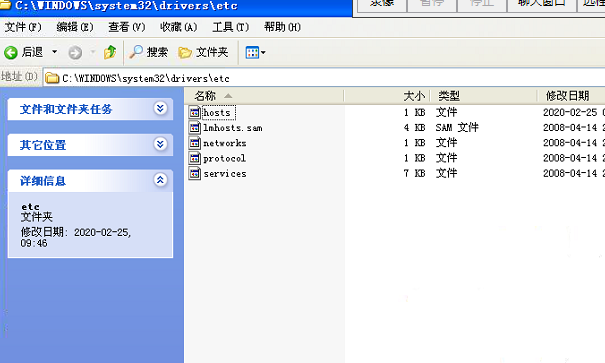Click the green Back arrow icon
Screen dimensions: 605x363
(11, 52)
